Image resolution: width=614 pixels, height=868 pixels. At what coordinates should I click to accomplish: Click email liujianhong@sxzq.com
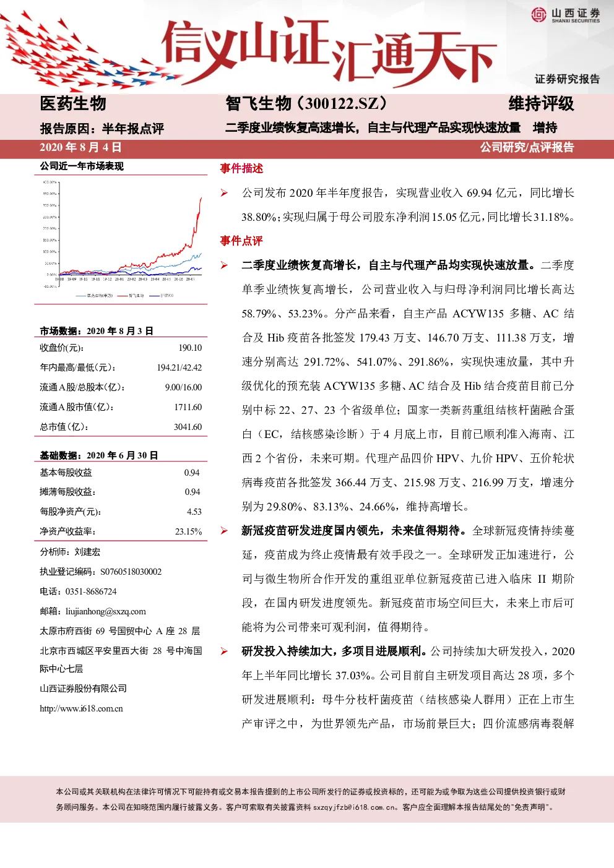[106, 611]
